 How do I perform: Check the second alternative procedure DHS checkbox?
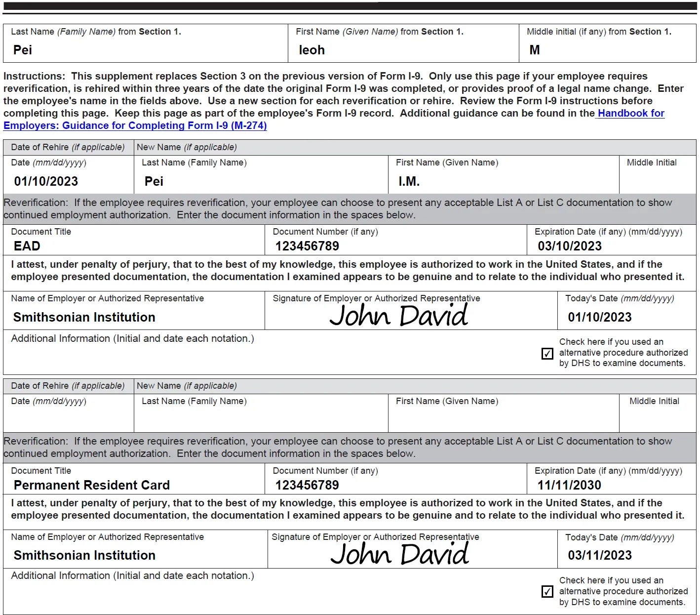pyautogui.click(x=547, y=592)
